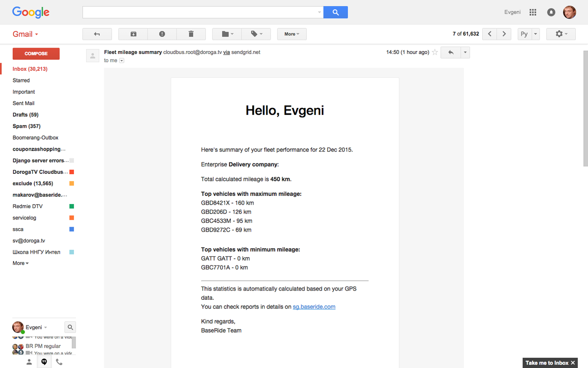Click red color swatch of DorogaTV Cloudbus
This screenshot has width=588, height=368.
coord(72,172)
